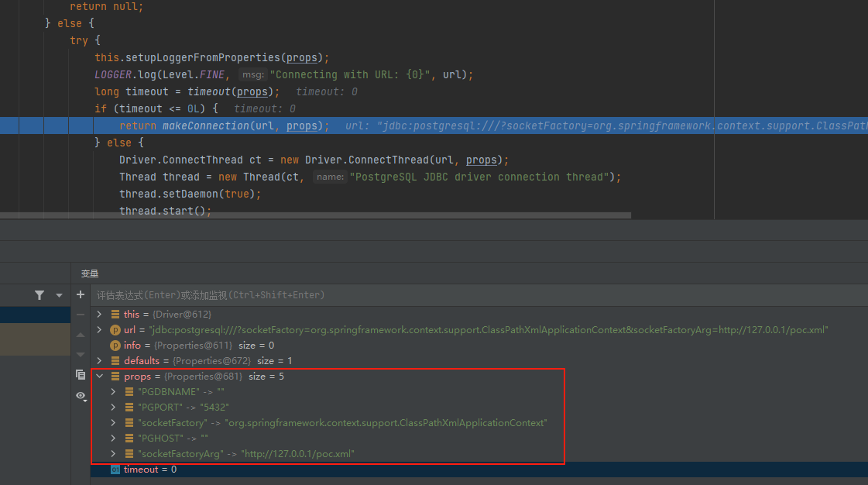Expand the 'this' Driver@612 variable
The image size is (868, 485).
pos(100,314)
